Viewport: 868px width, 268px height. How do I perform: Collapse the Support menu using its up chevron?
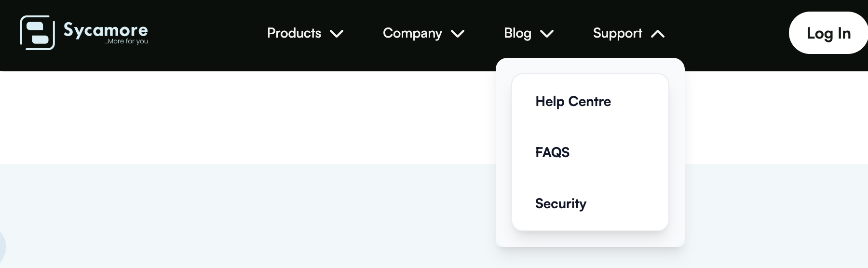[658, 34]
